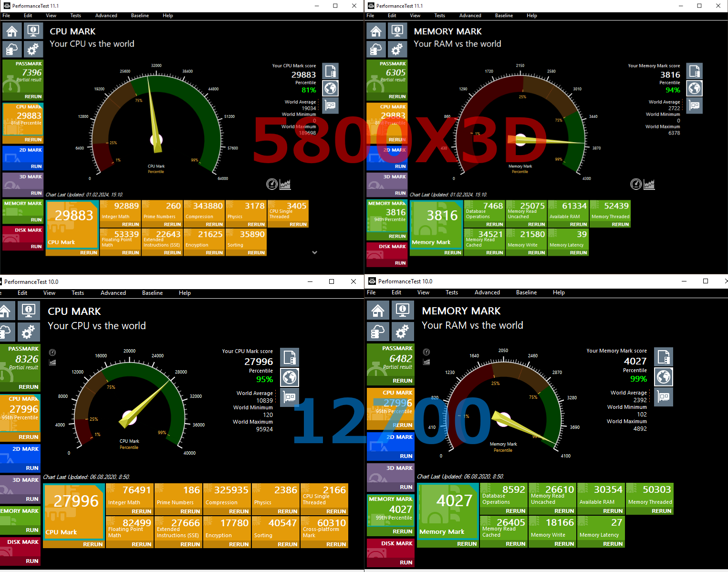
Task: Expand the chevron below the 11.1 CPU test tiles
Action: click(314, 252)
